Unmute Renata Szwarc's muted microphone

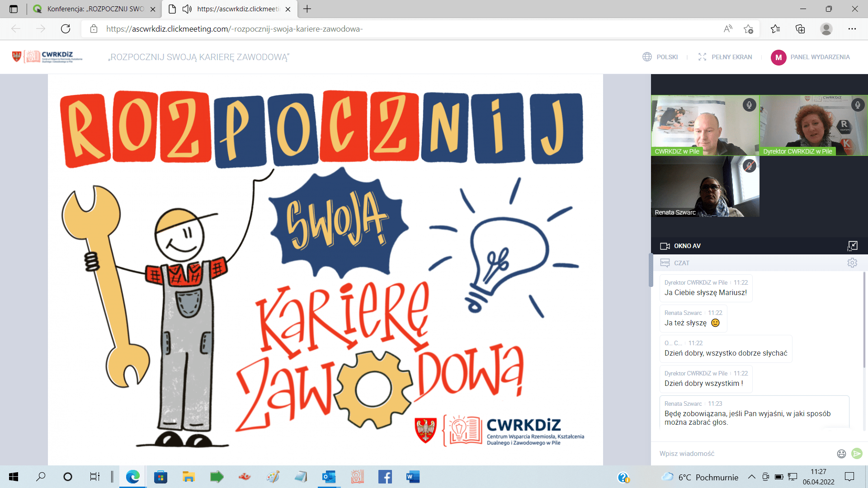[x=749, y=166]
